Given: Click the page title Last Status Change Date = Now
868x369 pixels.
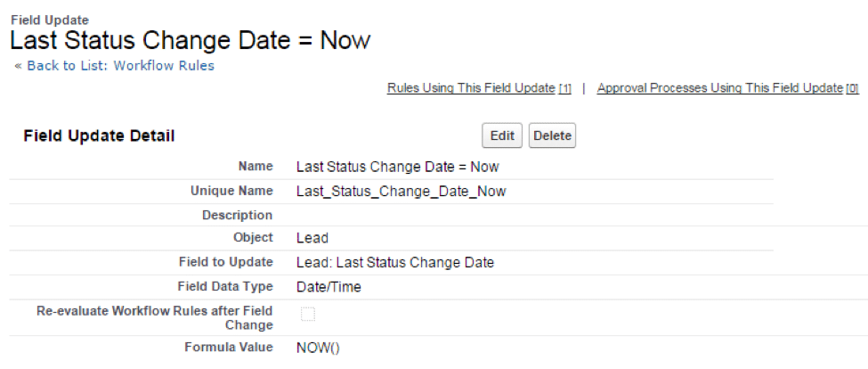Looking at the screenshot, I should (x=190, y=40).
